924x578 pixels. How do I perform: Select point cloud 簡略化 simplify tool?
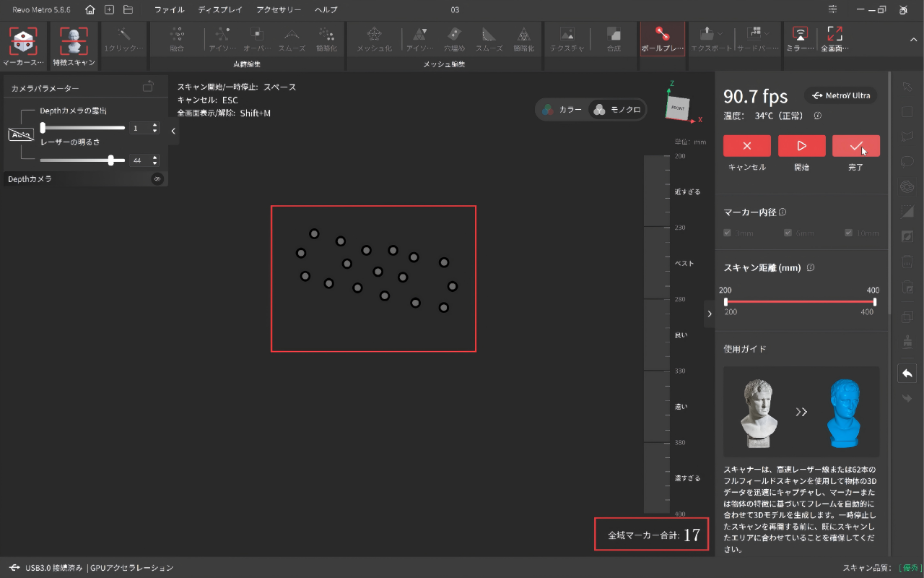point(326,40)
